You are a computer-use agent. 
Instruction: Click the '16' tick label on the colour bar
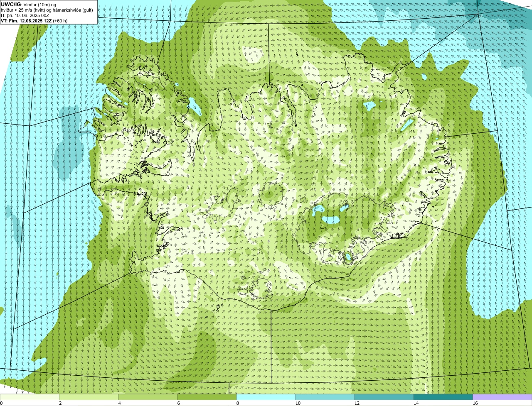pyautogui.click(x=475, y=403)
